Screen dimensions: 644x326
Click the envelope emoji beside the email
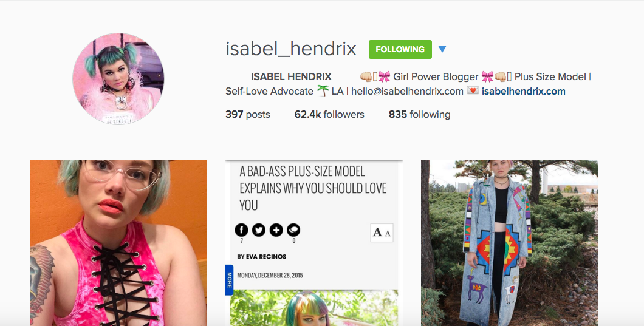pos(473,90)
